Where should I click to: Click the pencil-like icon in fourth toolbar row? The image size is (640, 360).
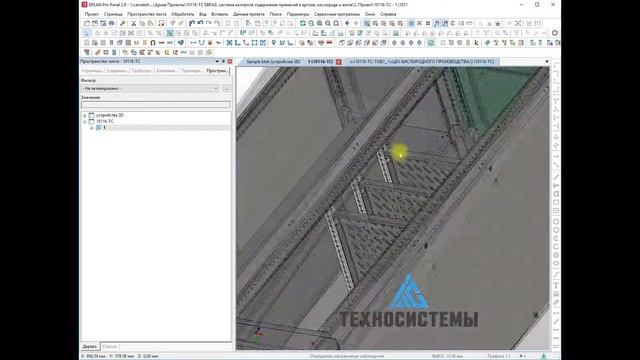(x=98, y=52)
